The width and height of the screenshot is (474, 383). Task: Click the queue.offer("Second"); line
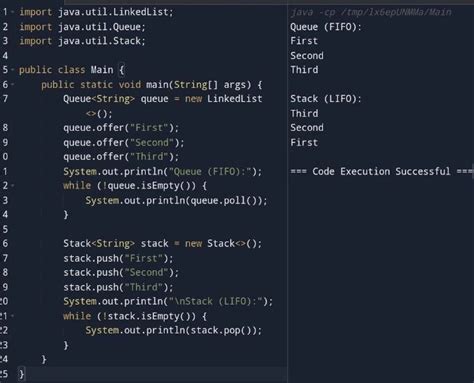(124, 143)
